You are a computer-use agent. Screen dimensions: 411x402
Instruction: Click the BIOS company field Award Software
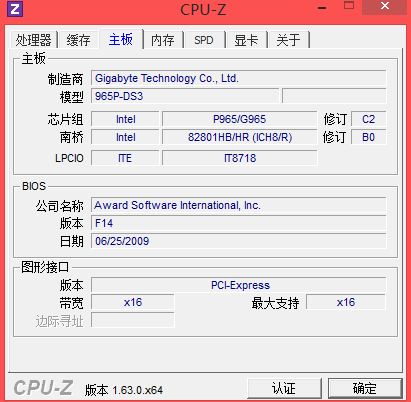tap(239, 205)
